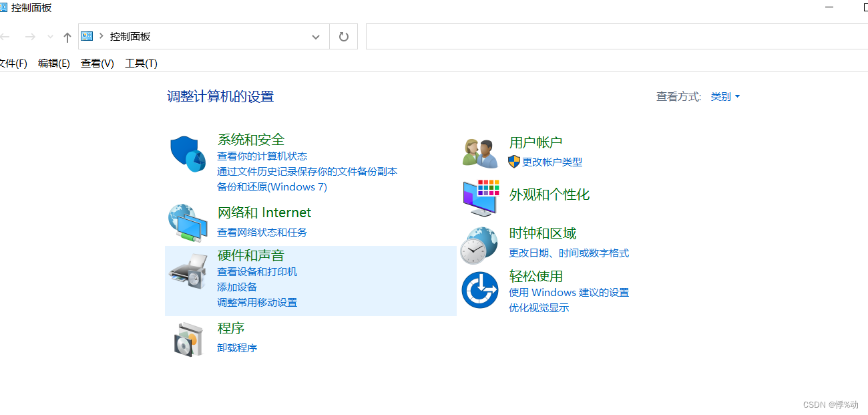Click the 查看设备和打印机 link
The height and width of the screenshot is (415, 868).
(257, 271)
